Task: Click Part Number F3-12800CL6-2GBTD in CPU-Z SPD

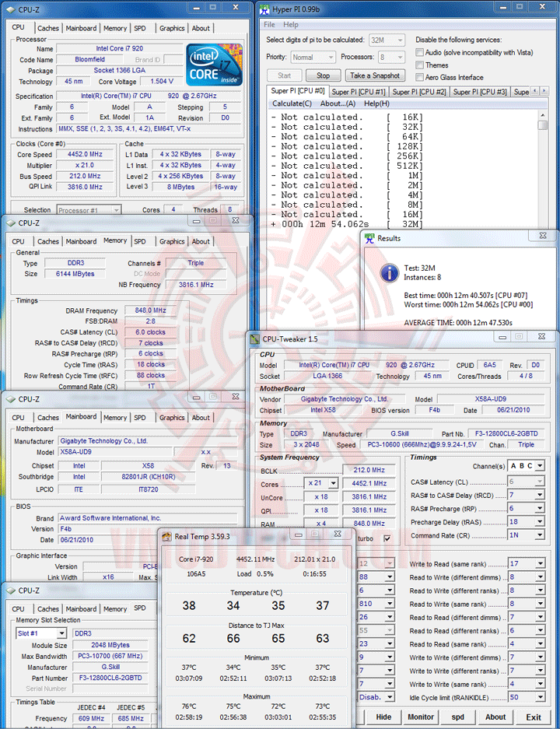Action: pos(110,678)
